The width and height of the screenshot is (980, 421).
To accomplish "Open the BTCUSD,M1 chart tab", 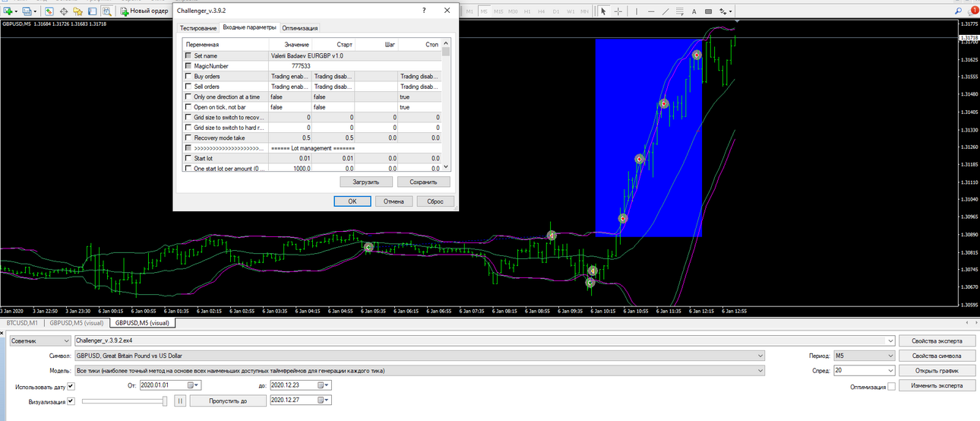I will tap(22, 323).
